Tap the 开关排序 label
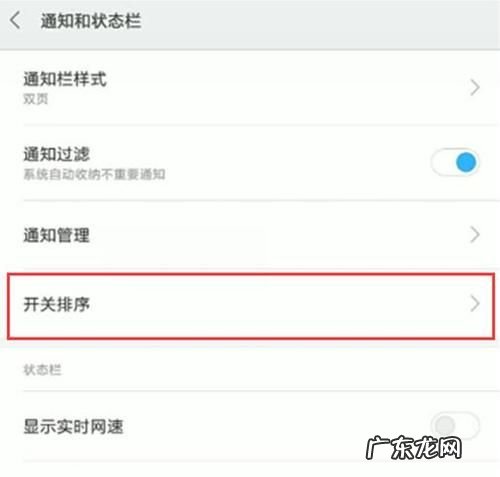 tap(57, 304)
